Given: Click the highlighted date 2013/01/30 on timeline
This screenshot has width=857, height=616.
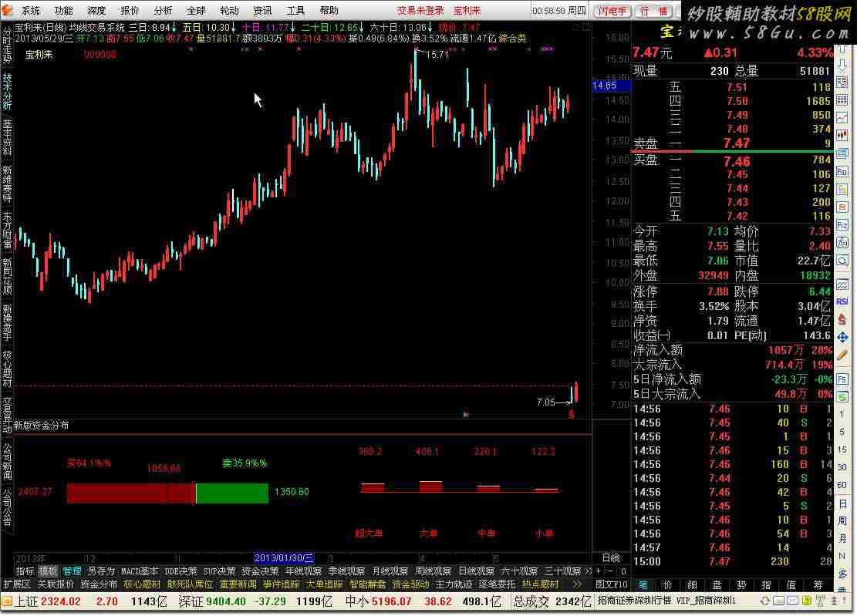Looking at the screenshot, I should pyautogui.click(x=284, y=557).
